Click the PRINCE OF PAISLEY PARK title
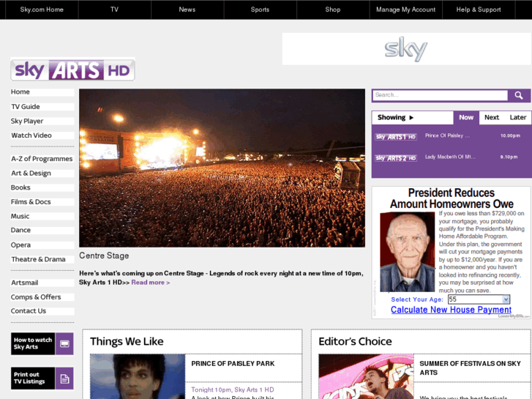The height and width of the screenshot is (399, 532). point(233,364)
